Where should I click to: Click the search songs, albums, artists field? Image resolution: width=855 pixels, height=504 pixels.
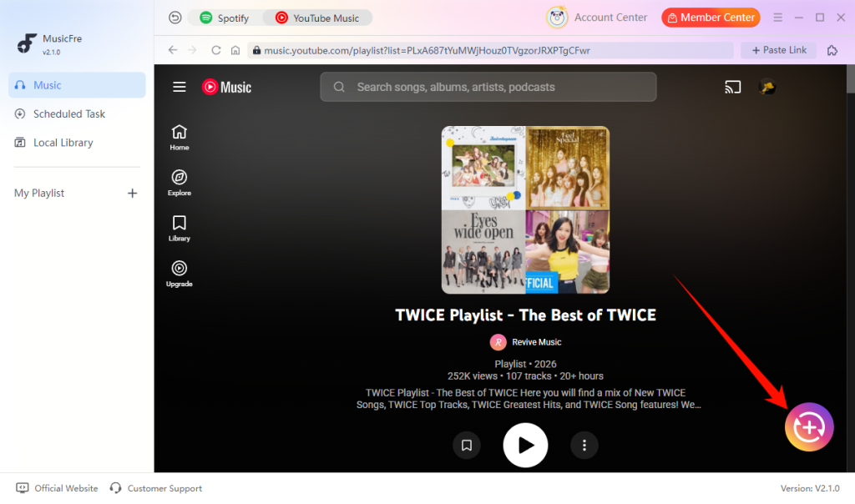click(488, 87)
